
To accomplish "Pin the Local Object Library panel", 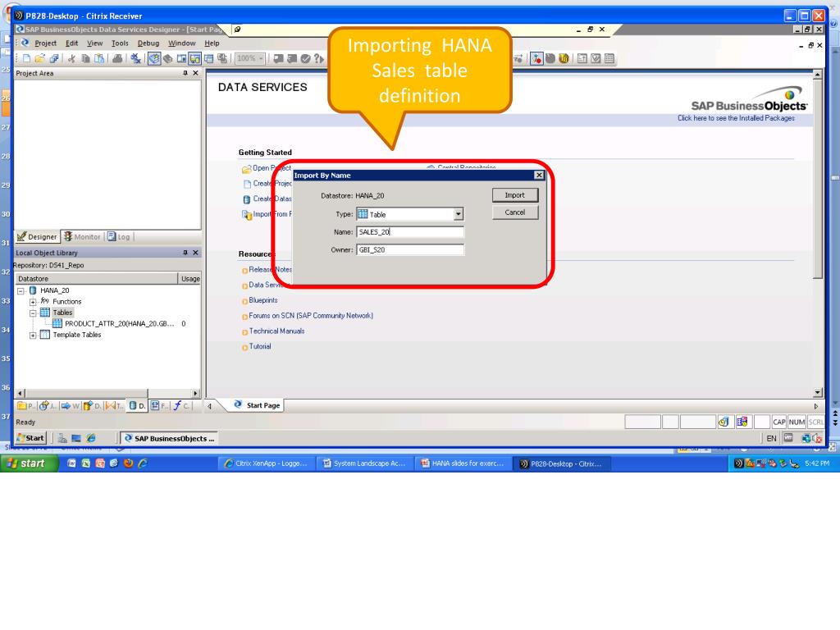I will point(185,253).
